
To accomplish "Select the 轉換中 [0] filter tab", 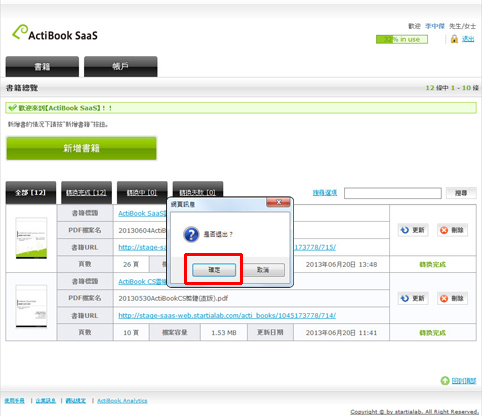I will tap(142, 193).
